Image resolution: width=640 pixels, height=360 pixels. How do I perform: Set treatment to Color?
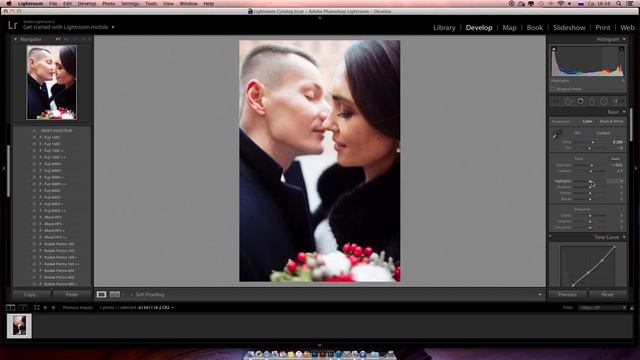coord(587,121)
